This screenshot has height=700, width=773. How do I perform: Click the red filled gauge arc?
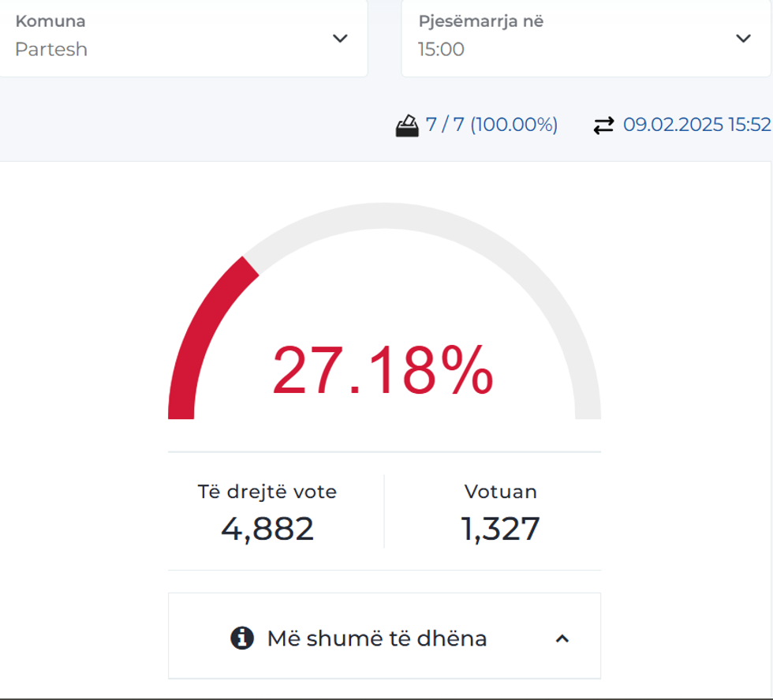pos(201,330)
